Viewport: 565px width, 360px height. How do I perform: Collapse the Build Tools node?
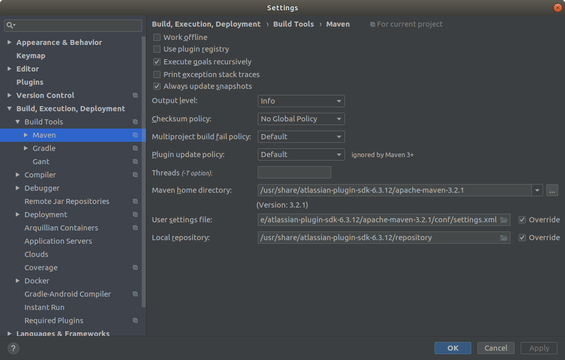[x=17, y=122]
